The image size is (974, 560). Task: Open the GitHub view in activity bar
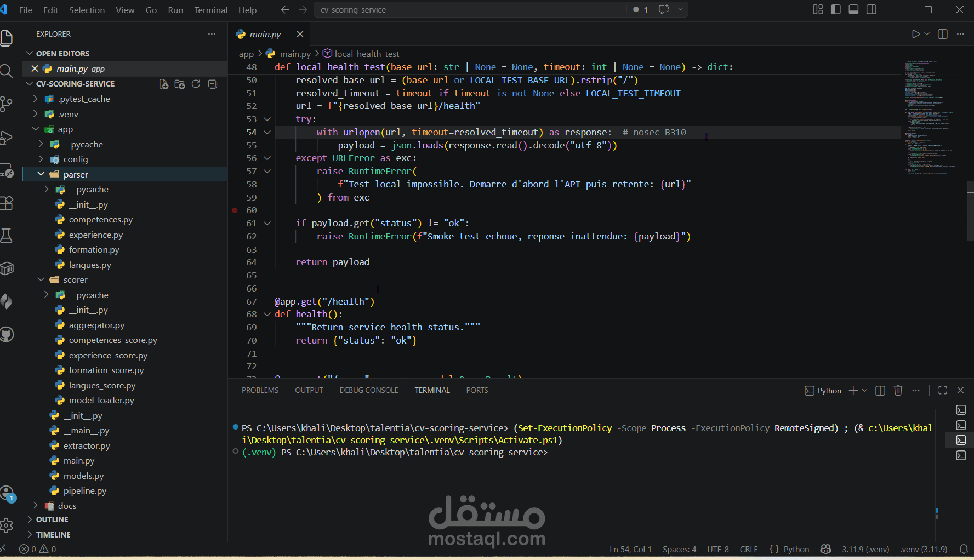pos(7,334)
